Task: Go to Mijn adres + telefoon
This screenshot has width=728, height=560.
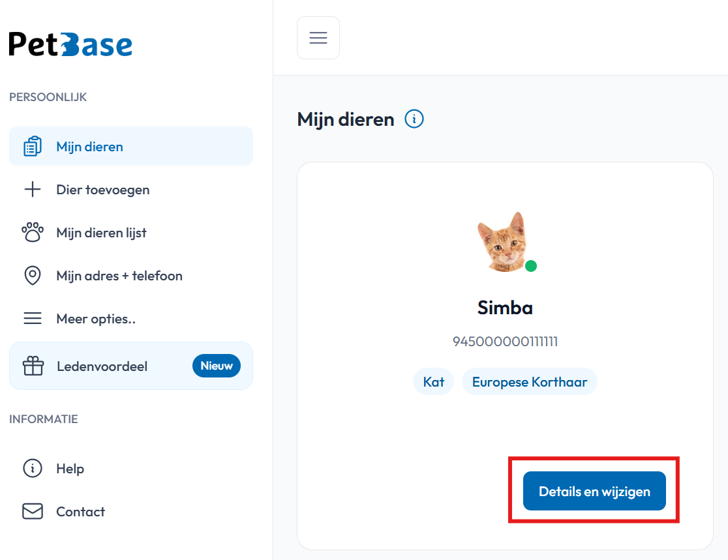Action: point(131,276)
